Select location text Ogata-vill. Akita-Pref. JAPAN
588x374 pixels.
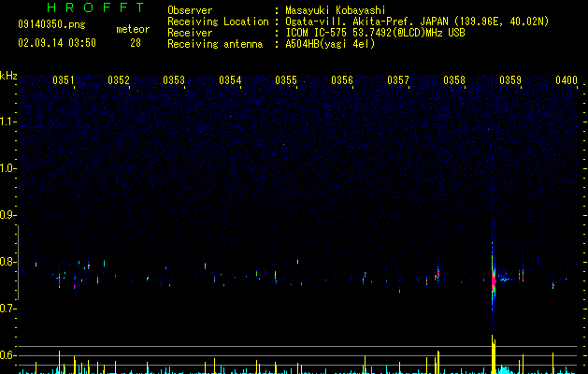click(366, 22)
